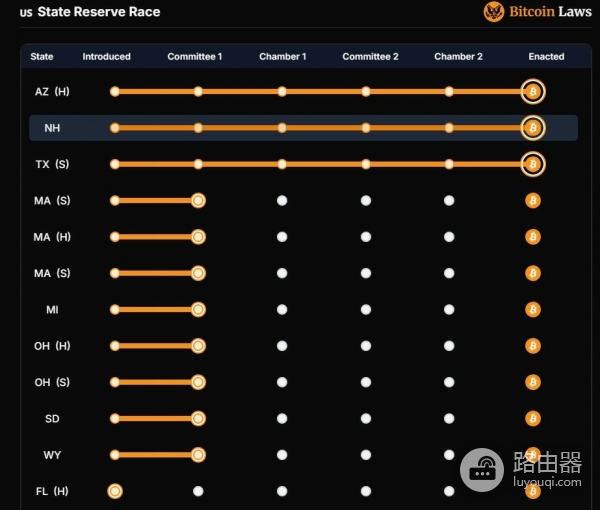
Task: Click the US State Reserve Race title
Action: coord(90,12)
